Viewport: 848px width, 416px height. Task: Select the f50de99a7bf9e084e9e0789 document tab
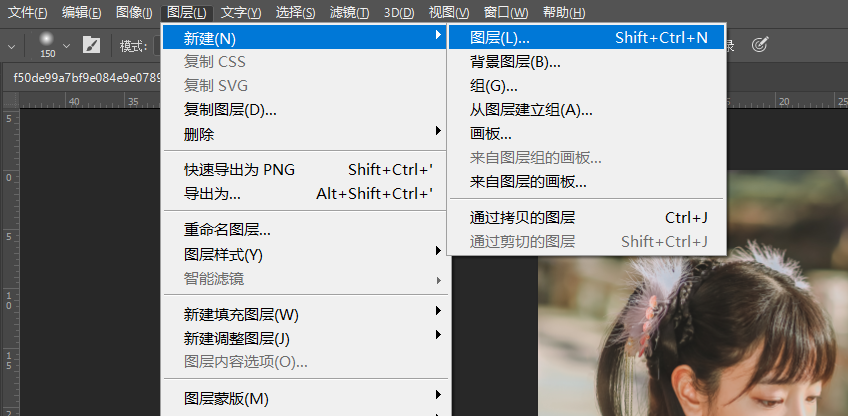[x=87, y=77]
